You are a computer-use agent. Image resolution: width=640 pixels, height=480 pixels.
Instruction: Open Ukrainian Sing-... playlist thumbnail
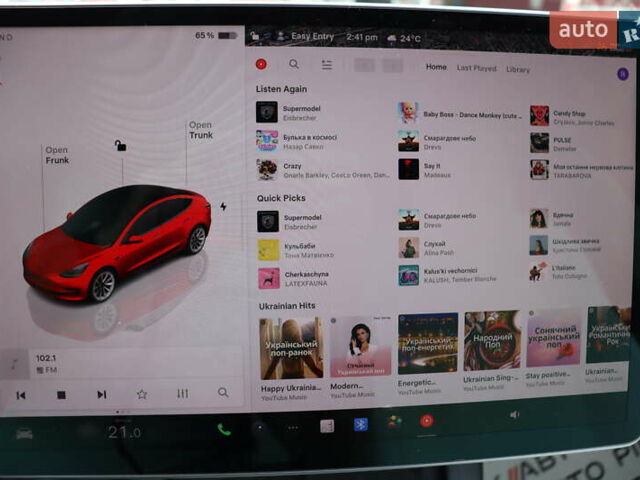pos(492,340)
